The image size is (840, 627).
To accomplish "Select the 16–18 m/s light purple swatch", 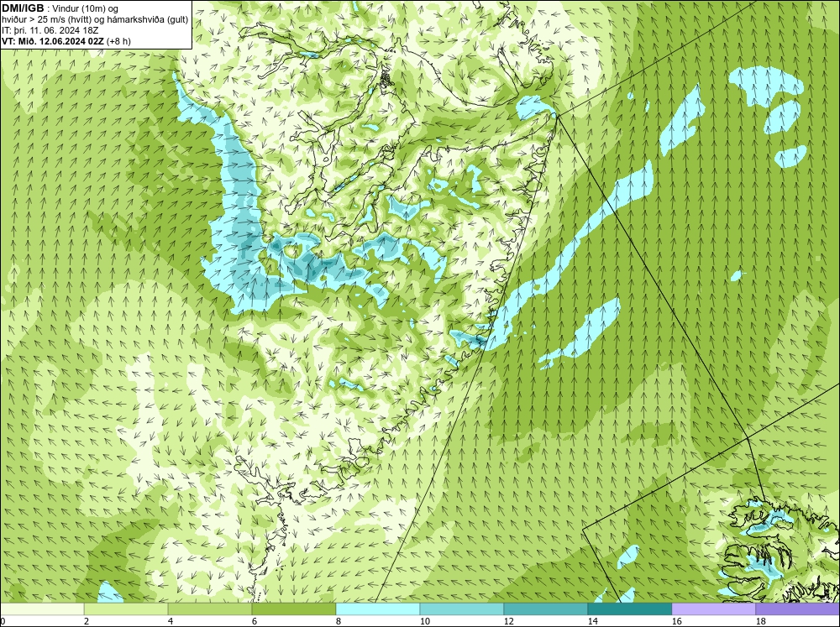I will (713, 609).
